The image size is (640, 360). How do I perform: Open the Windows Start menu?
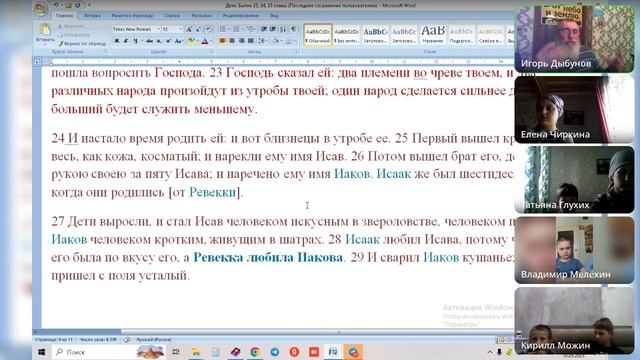tap(42, 352)
